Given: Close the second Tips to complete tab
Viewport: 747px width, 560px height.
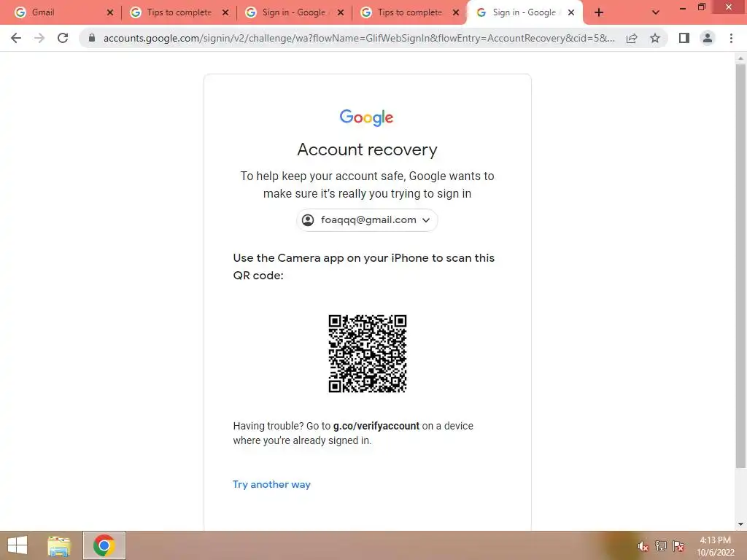Looking at the screenshot, I should [456, 12].
